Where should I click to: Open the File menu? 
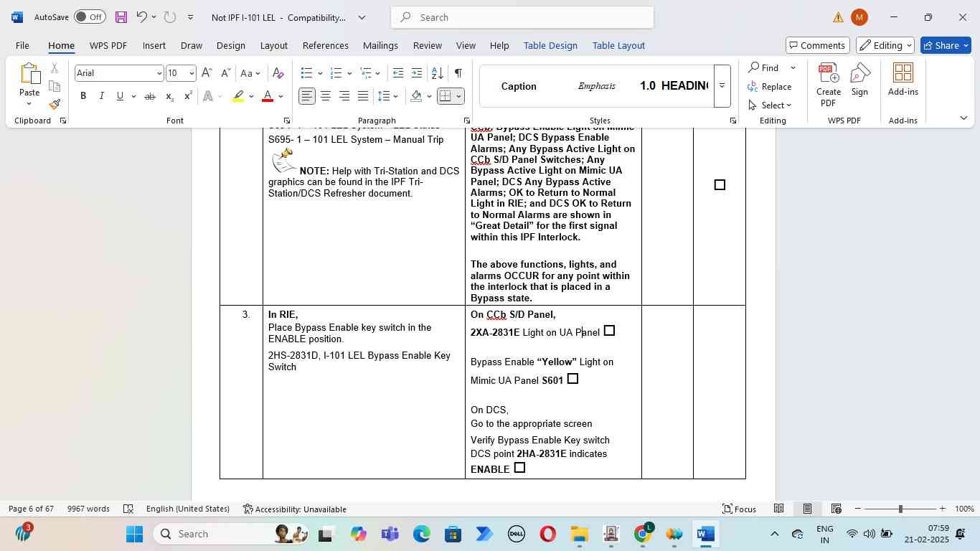point(22,45)
